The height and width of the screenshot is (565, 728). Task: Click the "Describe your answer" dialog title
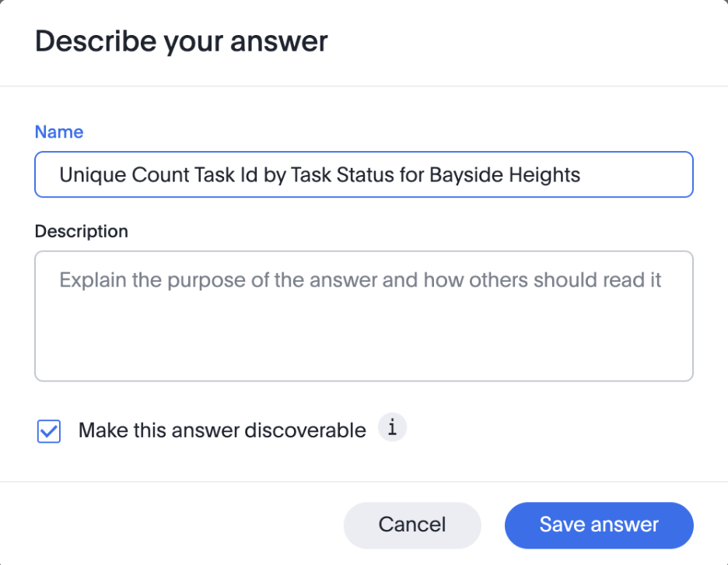point(181,41)
